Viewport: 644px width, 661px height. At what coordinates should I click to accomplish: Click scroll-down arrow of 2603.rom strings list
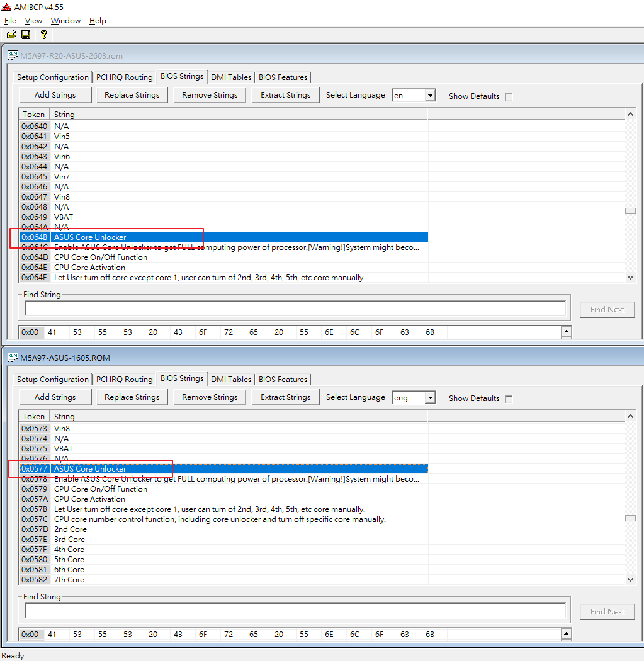[x=631, y=278]
